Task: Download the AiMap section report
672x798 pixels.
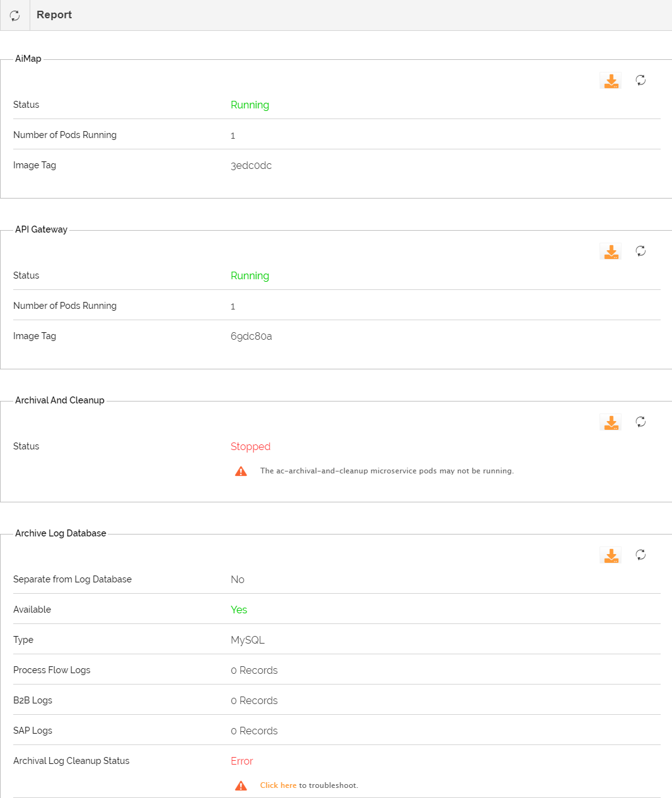Action: (610, 80)
